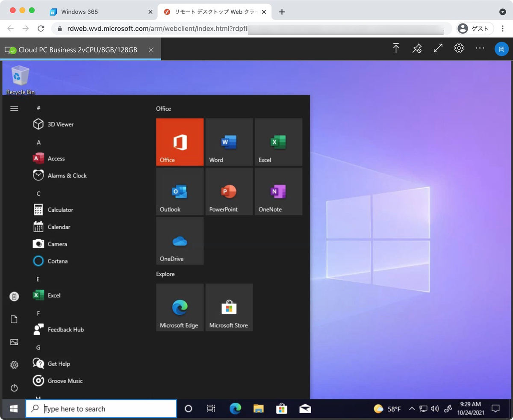Open the ゲスト profile button
The image size is (513, 420).
tap(475, 29)
